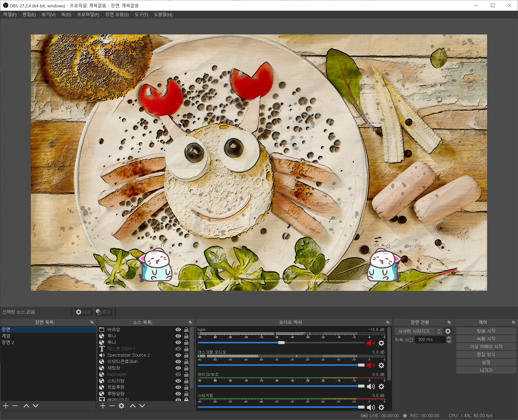Pop out the 오디오 믹서 dock
Viewport: 518px width, 420px height.
point(388,322)
